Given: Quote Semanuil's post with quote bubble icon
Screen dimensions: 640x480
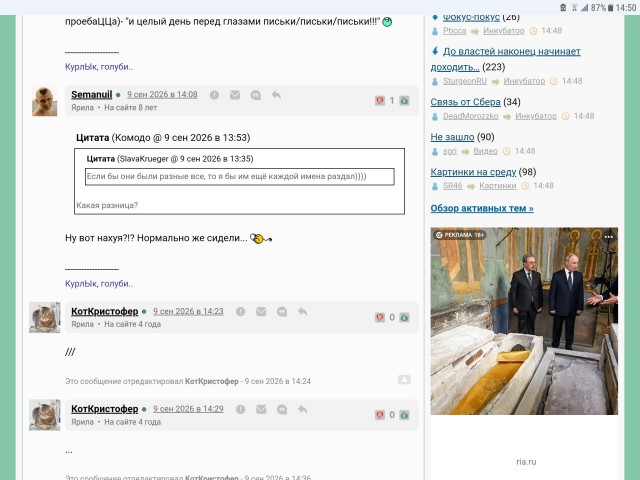Looking at the screenshot, I should click(x=256, y=95).
